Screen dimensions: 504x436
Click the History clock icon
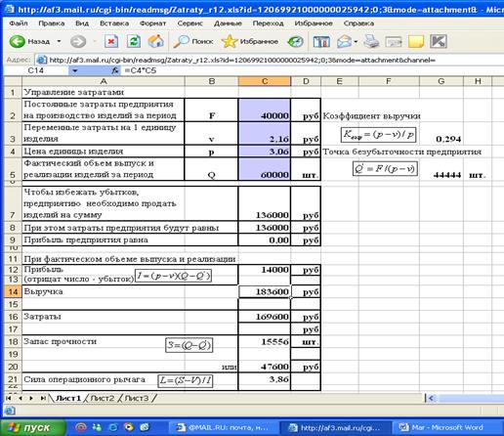(x=295, y=41)
